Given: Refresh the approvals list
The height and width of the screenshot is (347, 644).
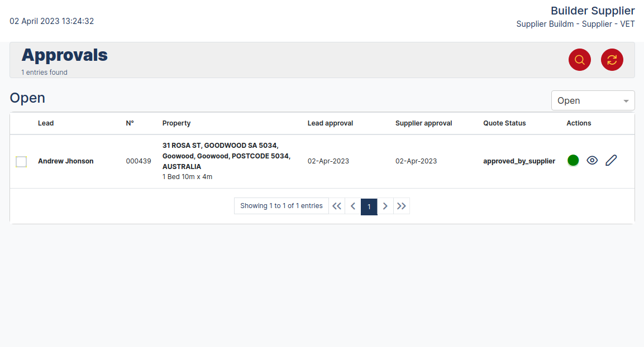Looking at the screenshot, I should pos(612,60).
